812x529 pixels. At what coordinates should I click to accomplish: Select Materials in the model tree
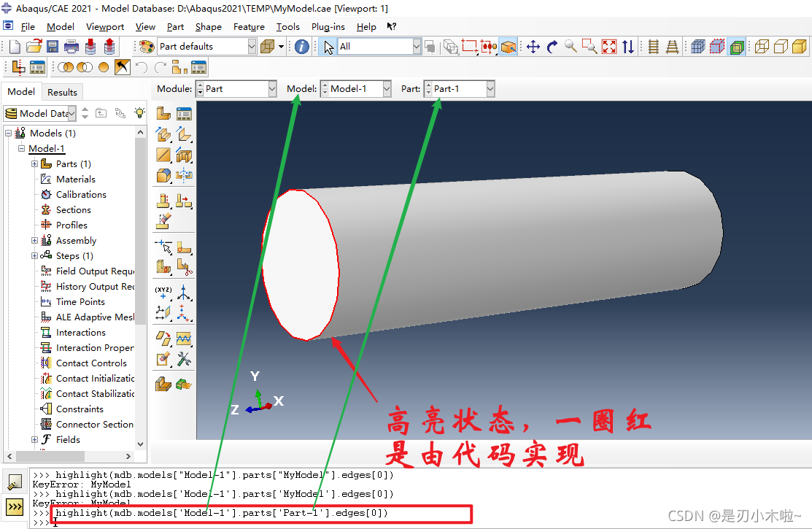point(75,179)
